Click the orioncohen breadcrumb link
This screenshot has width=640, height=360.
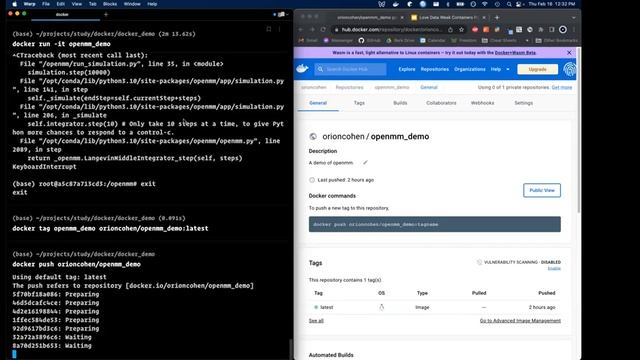[x=314, y=87]
